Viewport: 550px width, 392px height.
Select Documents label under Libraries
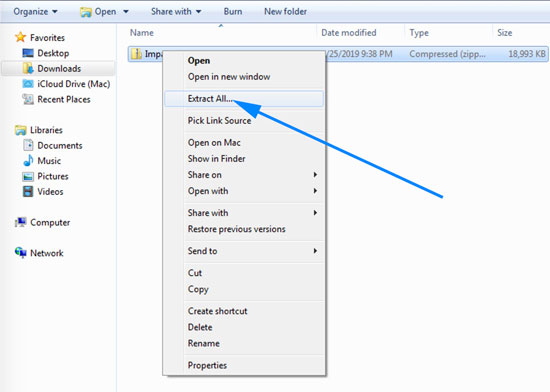pyautogui.click(x=60, y=146)
